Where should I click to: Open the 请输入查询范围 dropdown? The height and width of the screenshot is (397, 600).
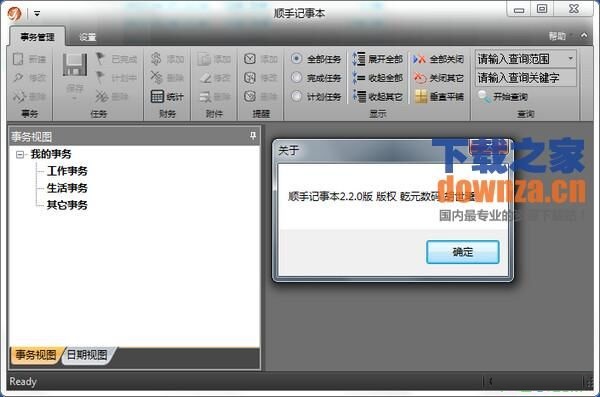click(x=570, y=59)
